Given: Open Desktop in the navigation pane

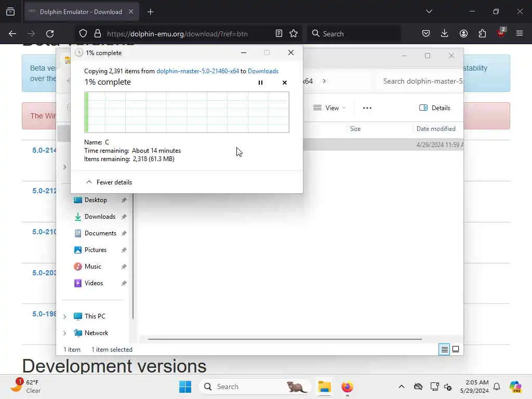Looking at the screenshot, I should pos(96,200).
